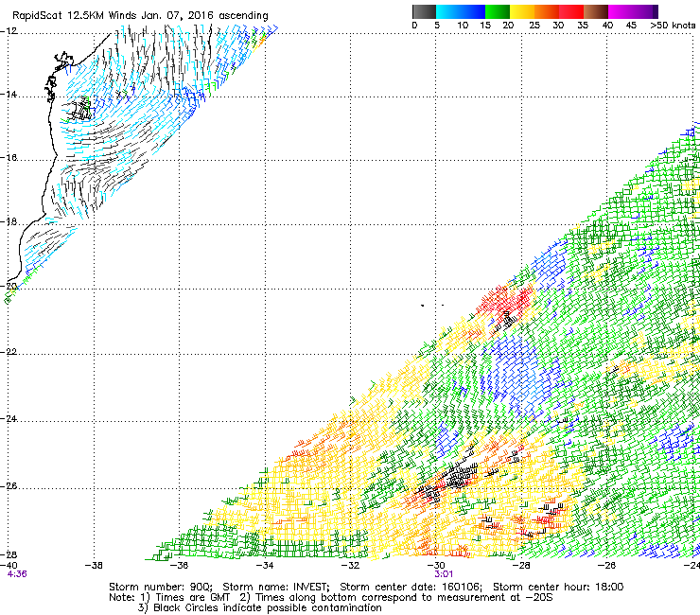
Task: Click the note '1) Times are GMT'
Action: [x=185, y=598]
